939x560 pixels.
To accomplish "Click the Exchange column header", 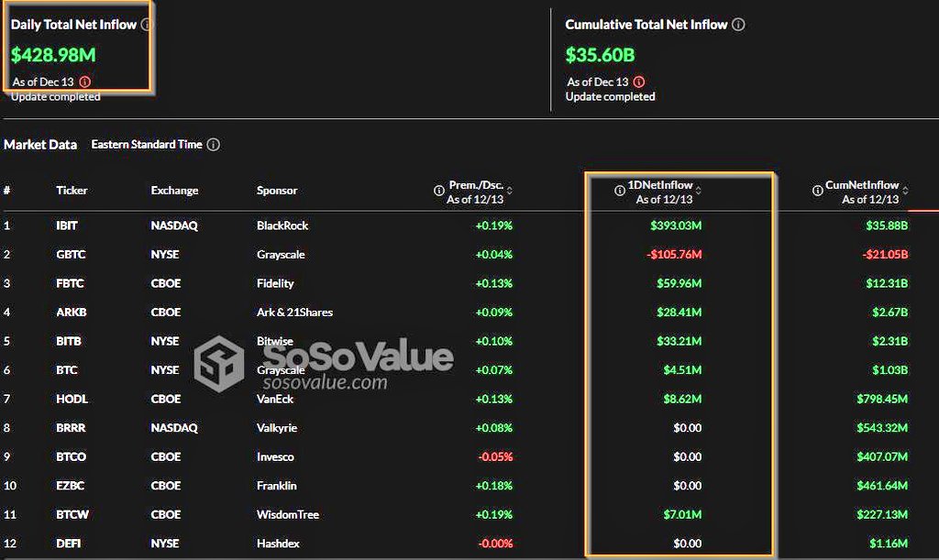I will [x=174, y=191].
